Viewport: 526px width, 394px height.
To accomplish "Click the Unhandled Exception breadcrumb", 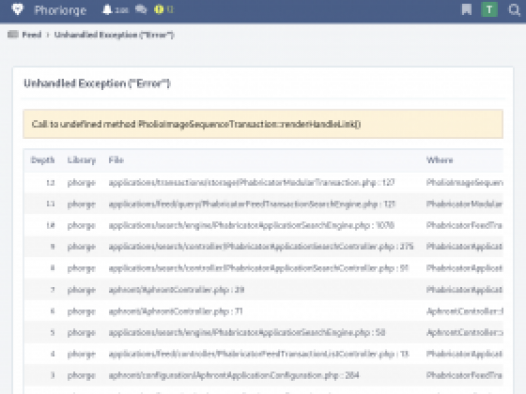I will coord(114,35).
